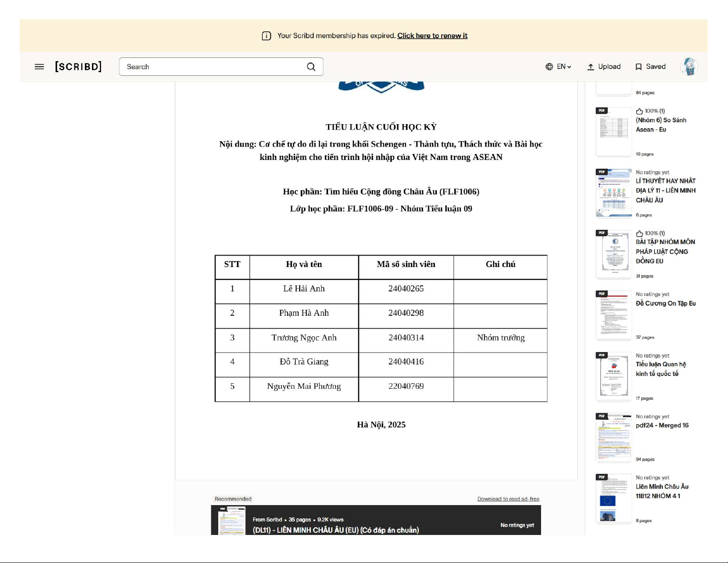Click thumbs-up rating on Nhóm 6 document
The width and height of the screenshot is (728, 563).
[639, 111]
